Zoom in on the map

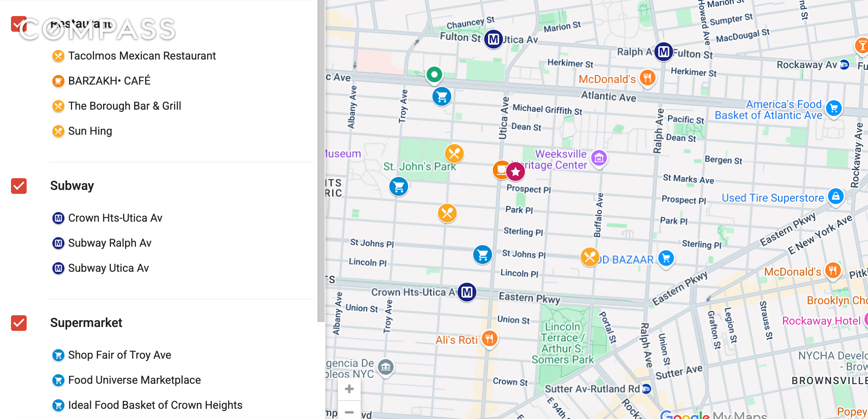(349, 389)
